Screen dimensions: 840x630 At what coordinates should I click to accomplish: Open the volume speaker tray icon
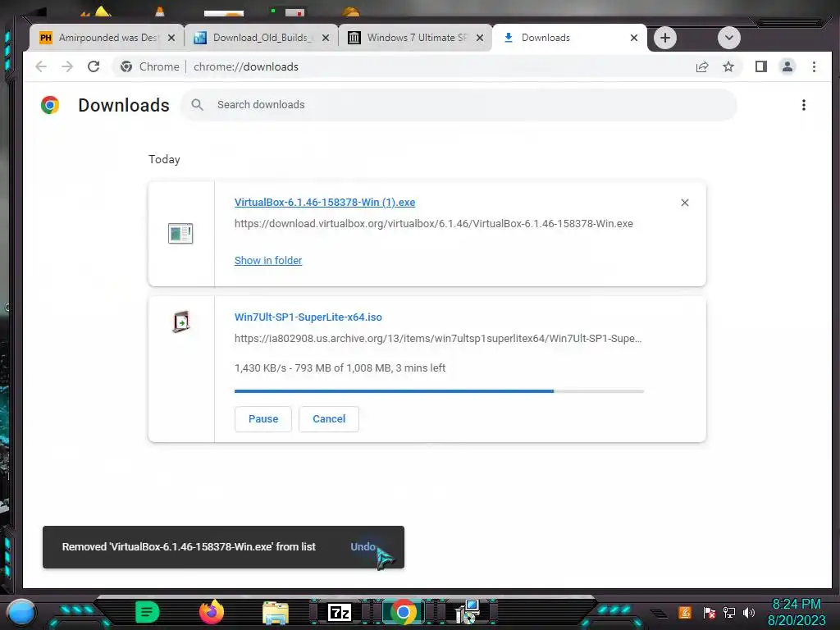pyautogui.click(x=749, y=612)
